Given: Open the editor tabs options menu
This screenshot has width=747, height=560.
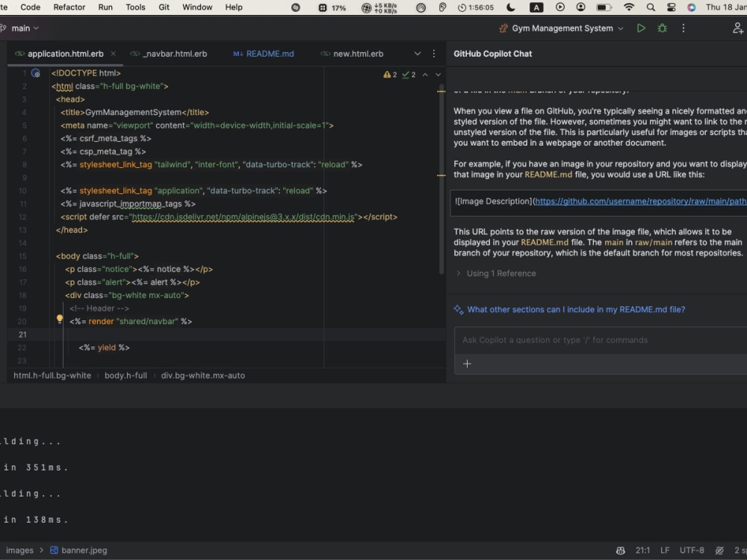Looking at the screenshot, I should coord(433,54).
